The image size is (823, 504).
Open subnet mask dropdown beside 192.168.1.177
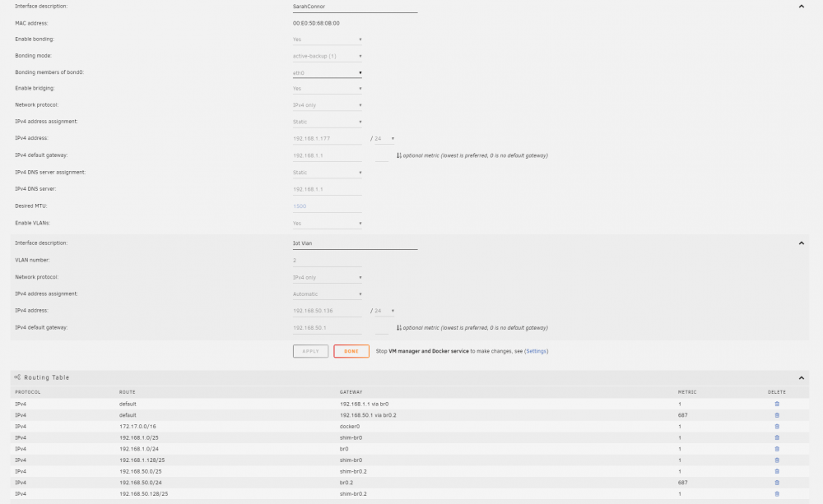click(x=384, y=139)
